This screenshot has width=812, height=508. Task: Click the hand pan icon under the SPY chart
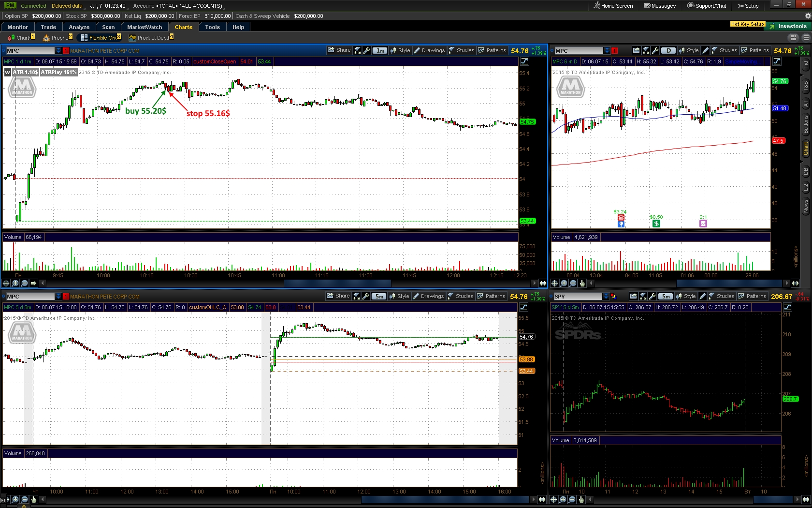[x=581, y=499]
